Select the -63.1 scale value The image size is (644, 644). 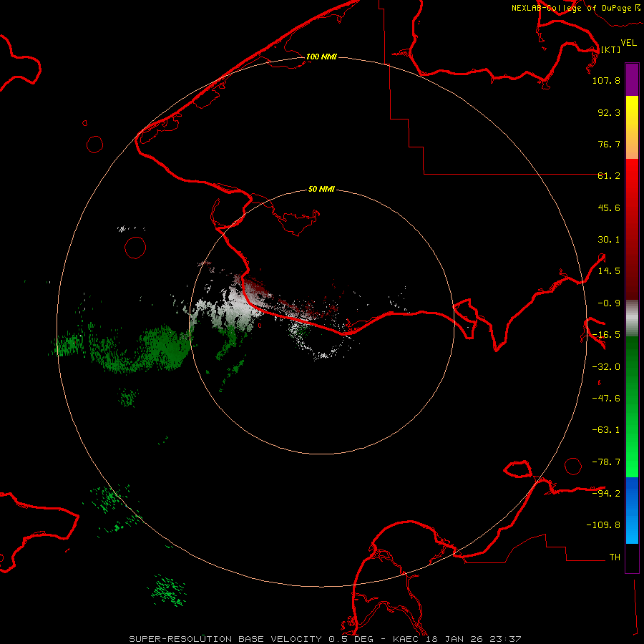pos(606,430)
